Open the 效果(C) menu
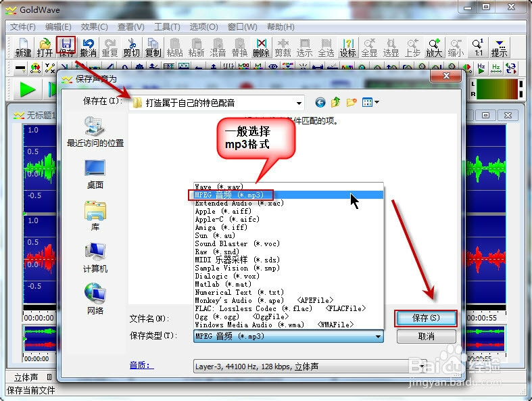Screen dimensions: 532x401 coord(94,27)
